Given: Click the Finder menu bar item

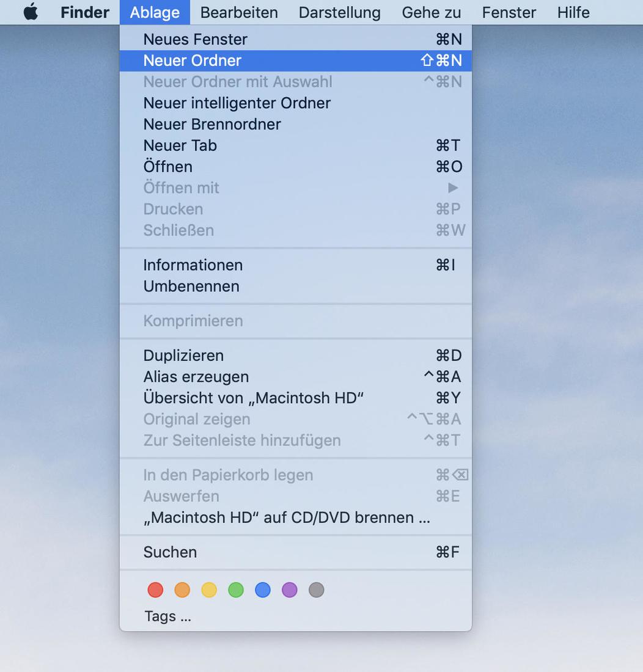Looking at the screenshot, I should 85,12.
